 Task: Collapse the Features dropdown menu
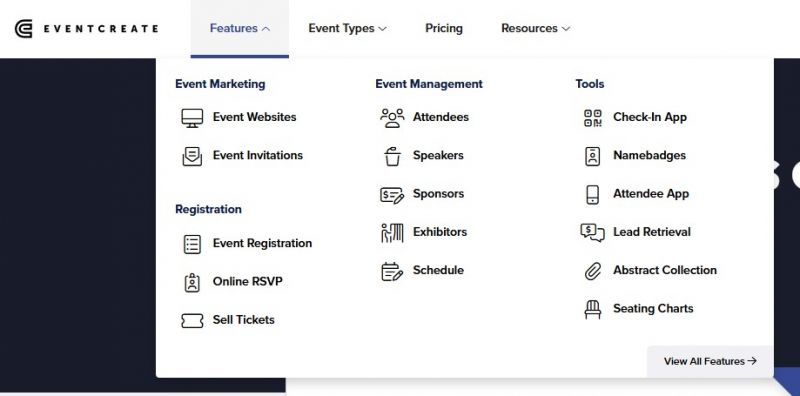240,29
